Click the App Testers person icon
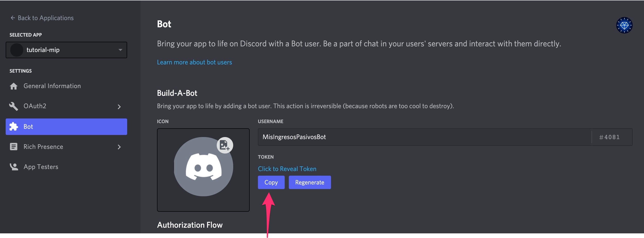 pyautogui.click(x=14, y=167)
